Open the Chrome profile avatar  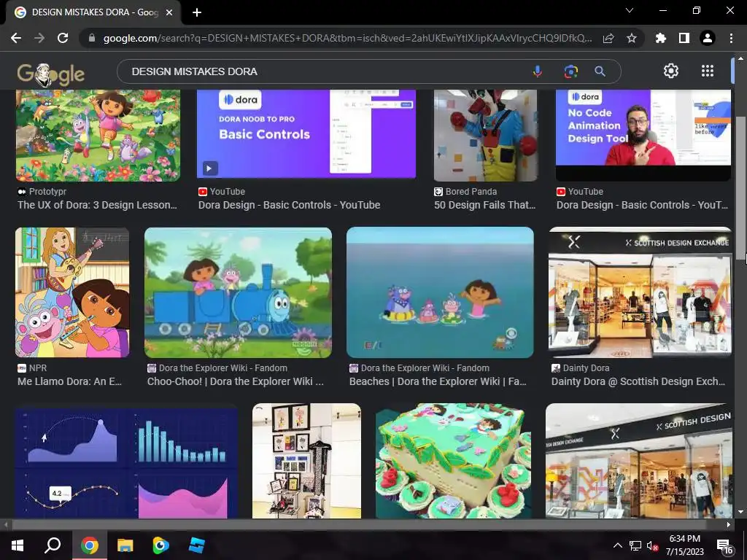[708, 38]
